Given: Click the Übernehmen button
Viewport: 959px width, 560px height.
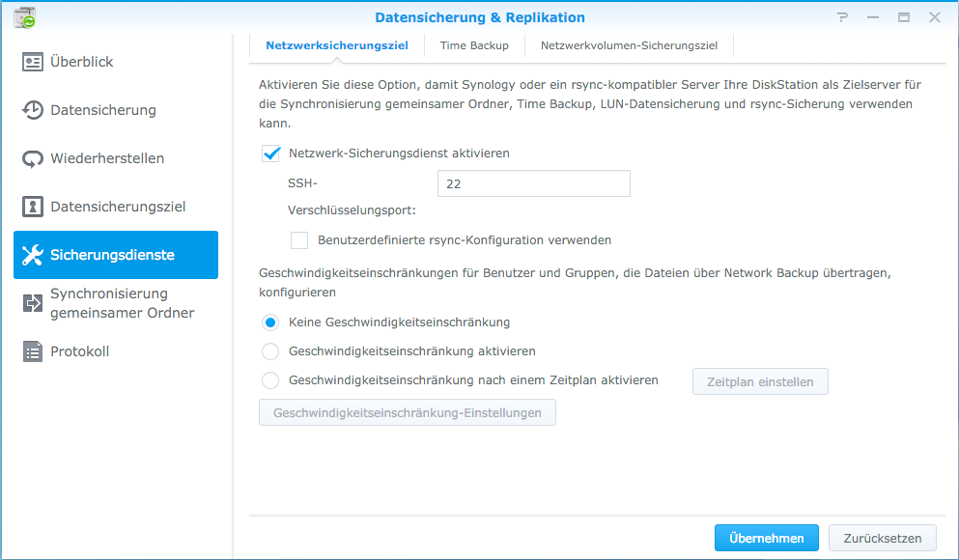Looking at the screenshot, I should click(767, 538).
